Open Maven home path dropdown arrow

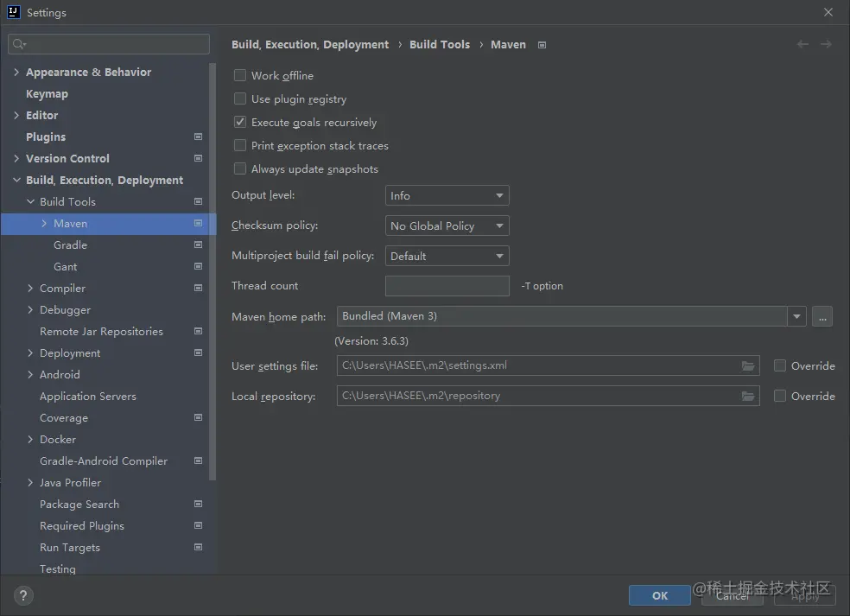(796, 317)
